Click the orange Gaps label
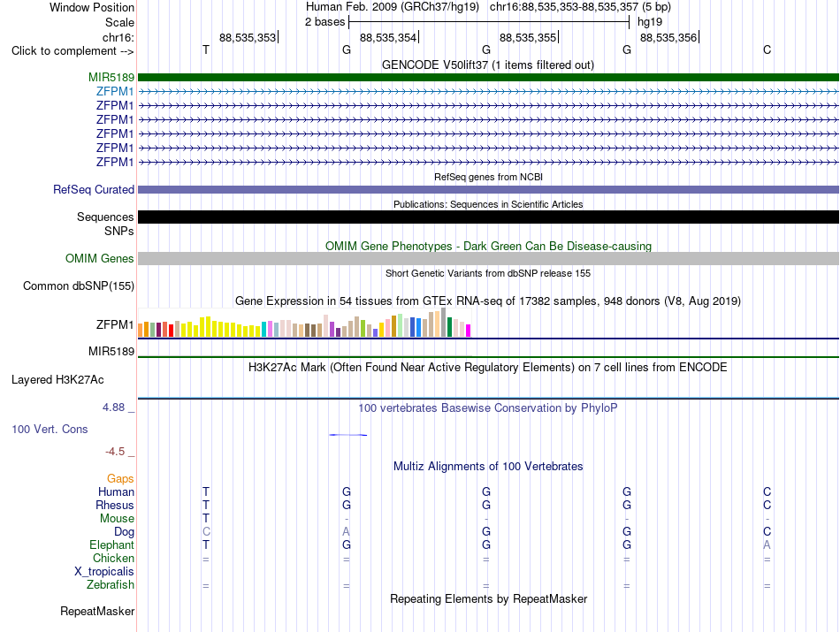The image size is (840, 632). coord(120,478)
